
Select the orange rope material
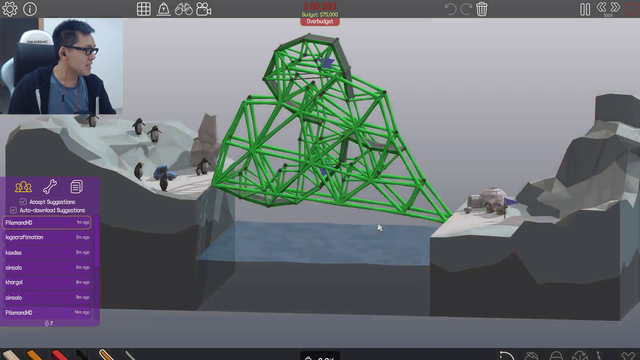point(106,355)
